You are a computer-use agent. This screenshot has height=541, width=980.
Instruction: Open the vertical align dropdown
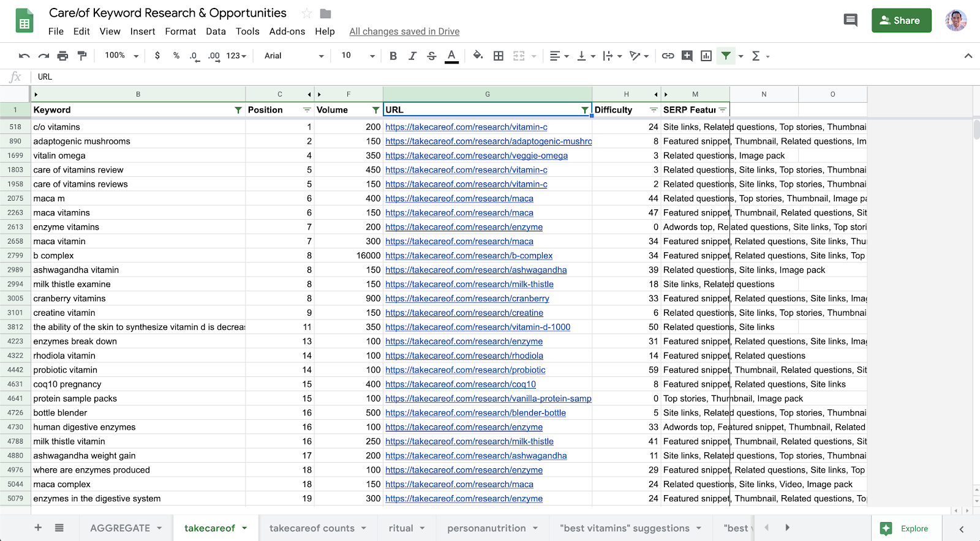tap(586, 56)
